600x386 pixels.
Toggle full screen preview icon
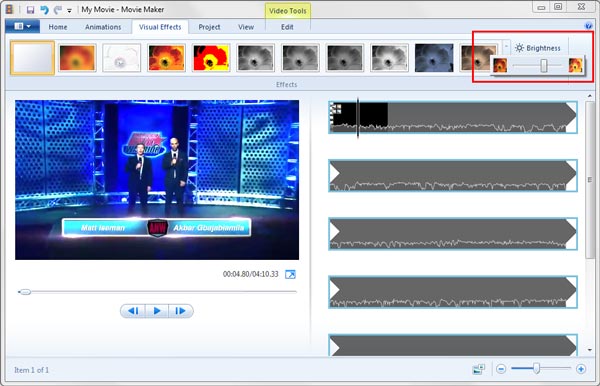point(290,274)
